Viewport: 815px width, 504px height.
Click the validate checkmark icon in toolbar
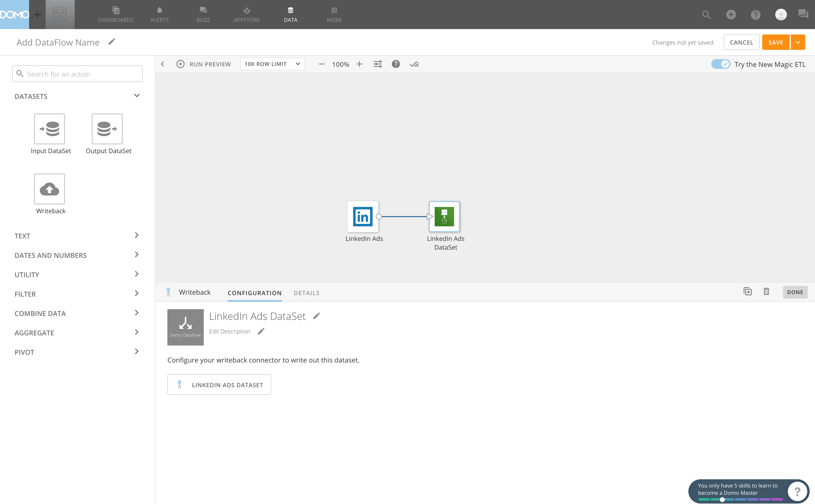click(414, 64)
